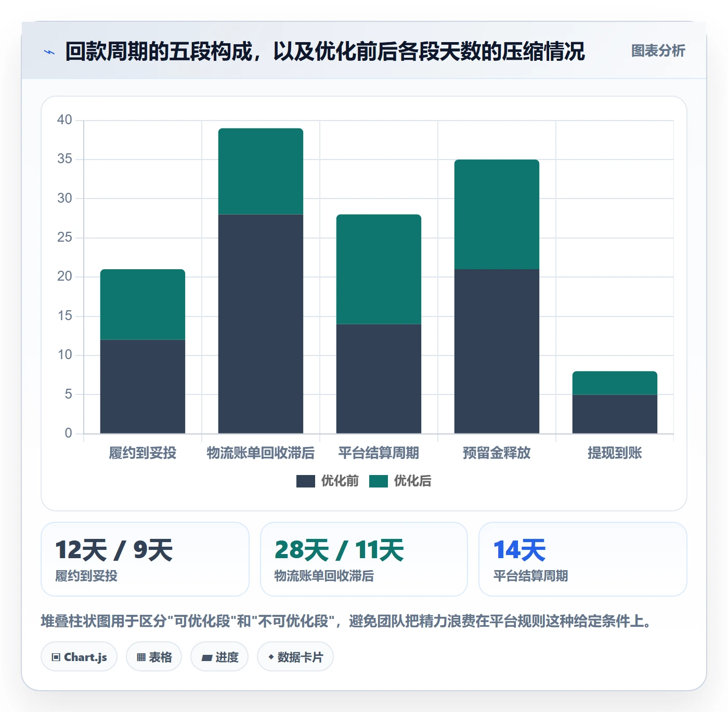Click the 预留金释放 x-axis label
Screen dimensions: 728x712
coord(497,453)
